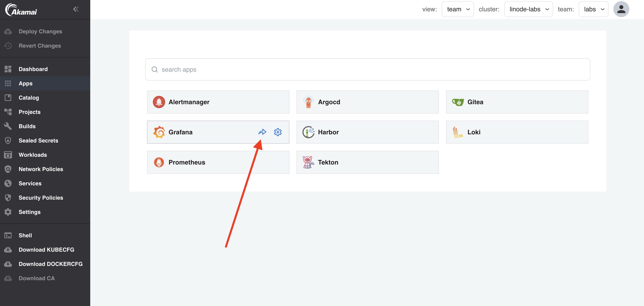Open the Loki app card
Viewport: 644px width, 306px height.
pos(517,132)
